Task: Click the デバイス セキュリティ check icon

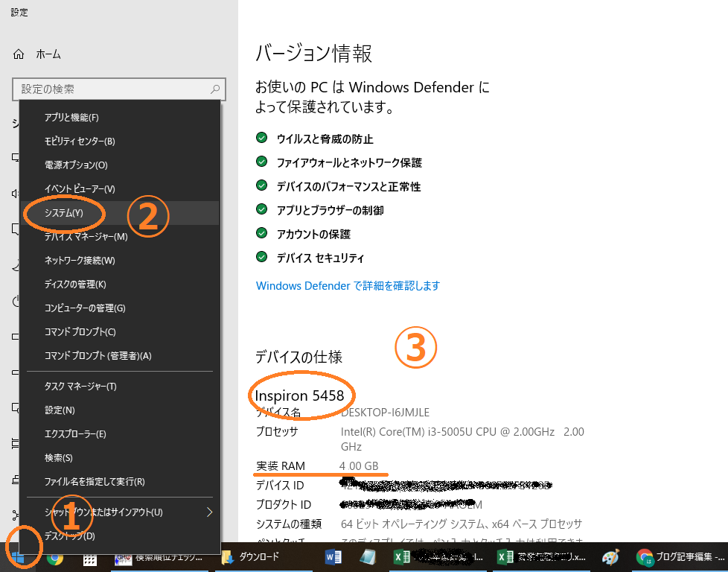Action: (x=262, y=256)
